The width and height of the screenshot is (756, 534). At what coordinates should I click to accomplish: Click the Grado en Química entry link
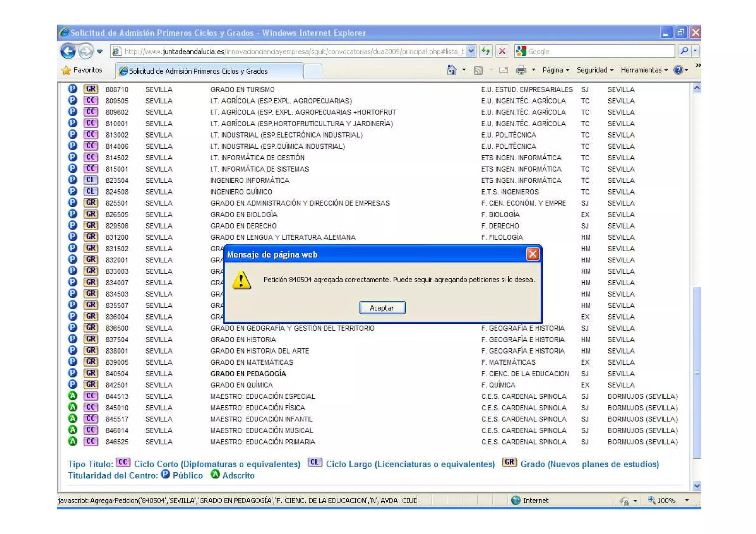(x=241, y=385)
